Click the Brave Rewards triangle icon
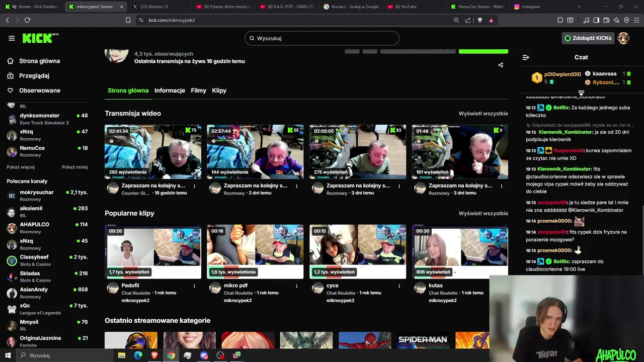Image resolution: width=644 pixels, height=362 pixels. [491, 20]
